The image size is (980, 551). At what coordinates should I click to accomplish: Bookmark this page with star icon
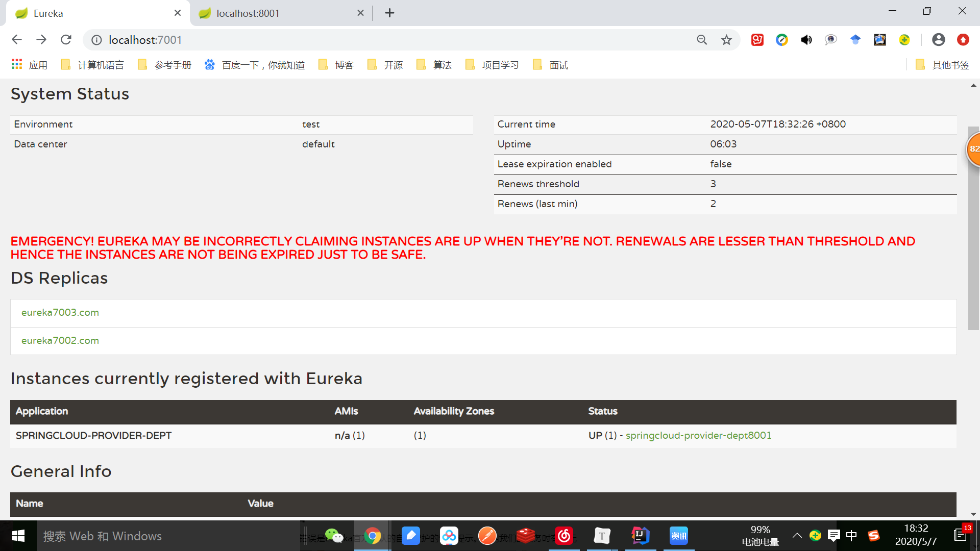pyautogui.click(x=726, y=40)
